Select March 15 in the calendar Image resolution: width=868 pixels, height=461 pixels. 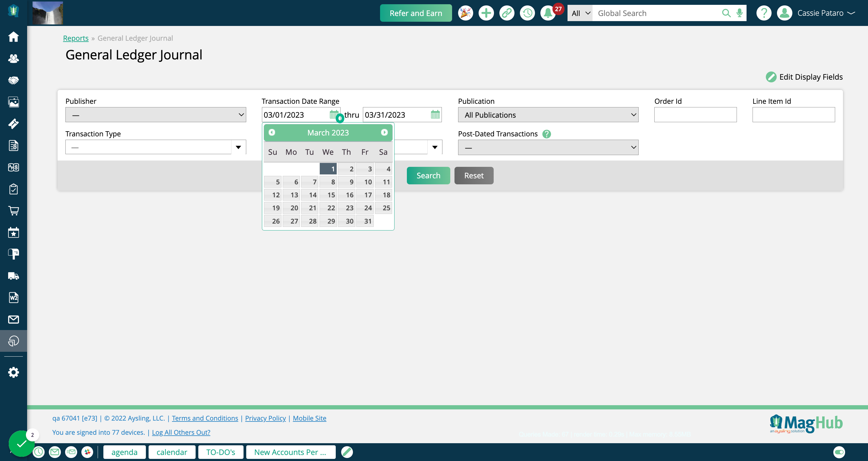coord(328,195)
